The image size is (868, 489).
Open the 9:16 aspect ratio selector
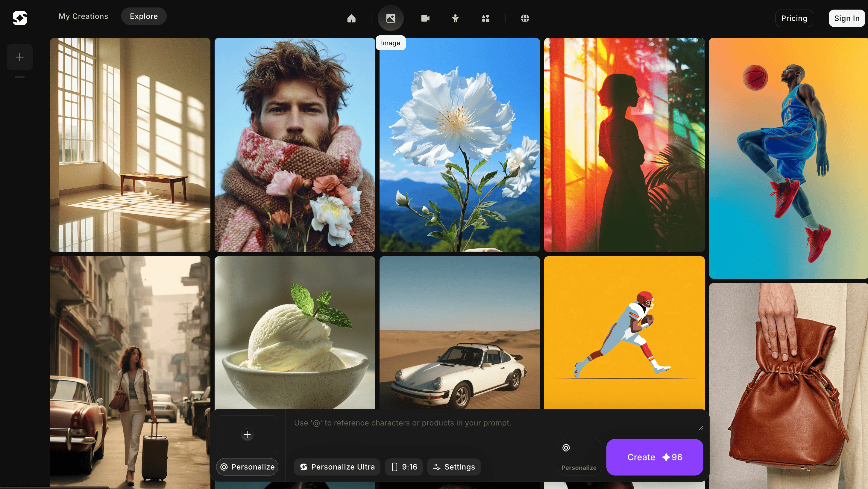404,467
